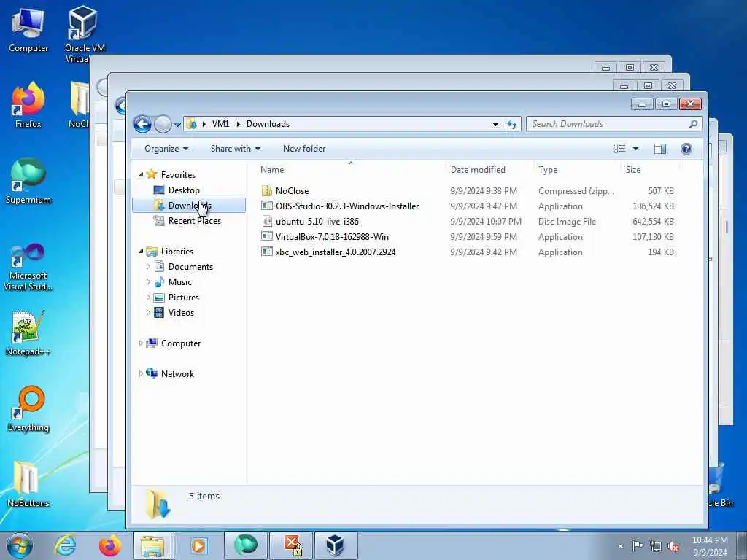Change your view using the view icon

[620, 149]
